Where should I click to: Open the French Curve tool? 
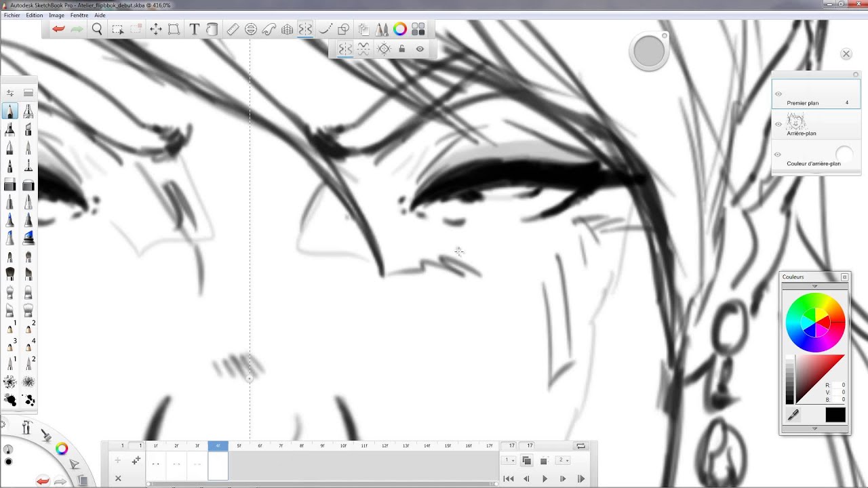coord(269,29)
